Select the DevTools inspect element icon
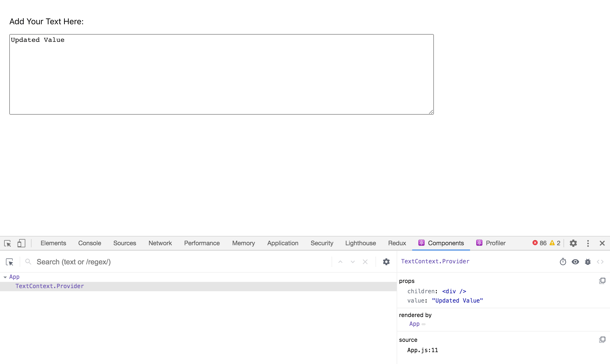 pos(7,243)
